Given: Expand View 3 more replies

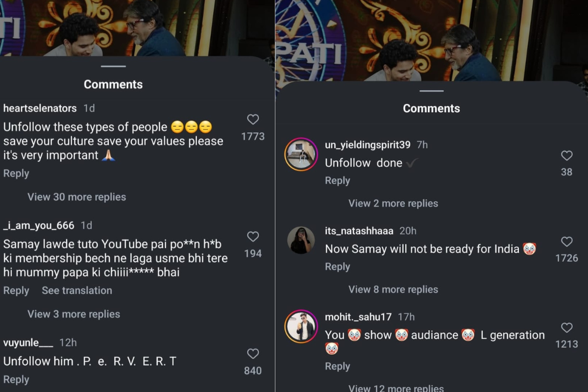Looking at the screenshot, I should [x=73, y=314].
